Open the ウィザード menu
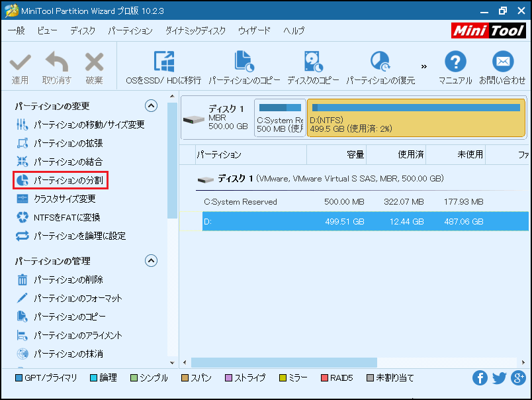The height and width of the screenshot is (400, 532). [x=255, y=30]
